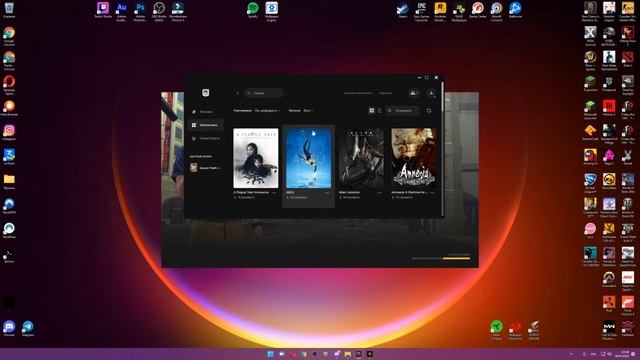Open the Epic Games Launcher desktop icon
Screen dimensions: 640x360
tap(421, 11)
